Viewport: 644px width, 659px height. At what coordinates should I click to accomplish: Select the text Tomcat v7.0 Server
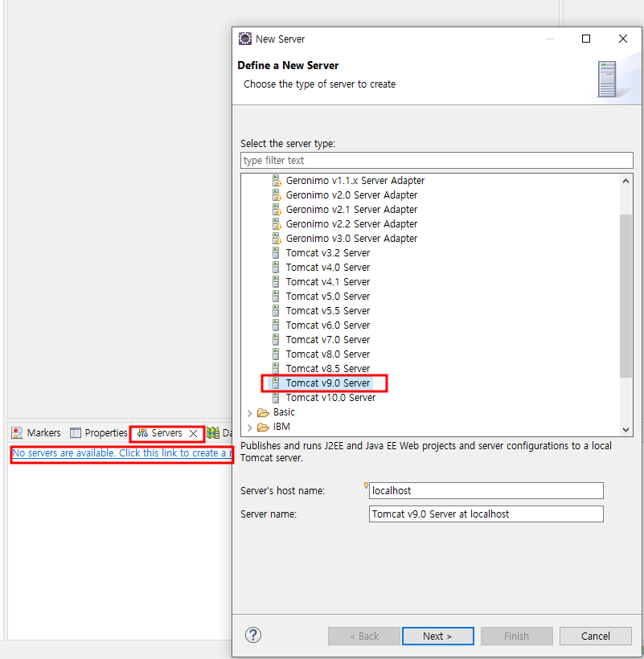pyautogui.click(x=328, y=340)
